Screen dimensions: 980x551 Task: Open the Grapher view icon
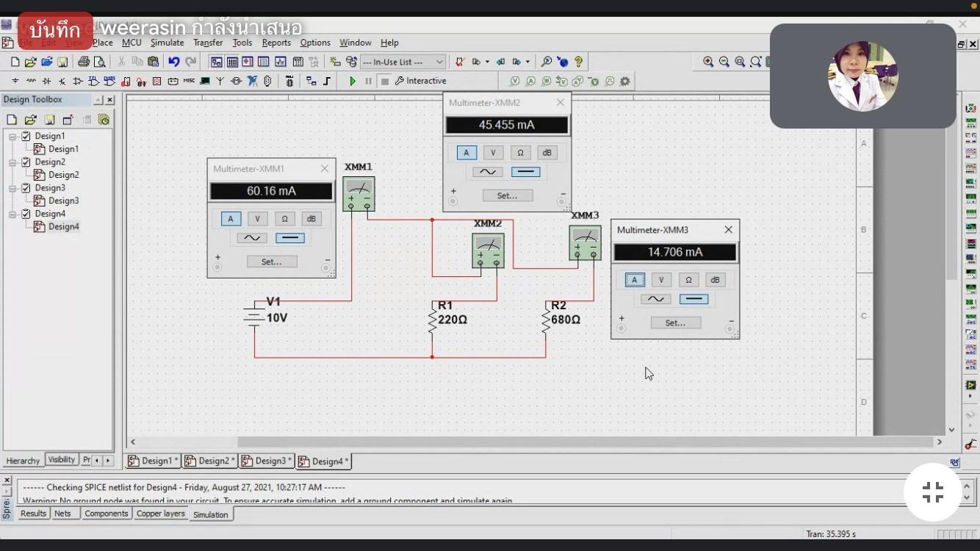click(280, 62)
